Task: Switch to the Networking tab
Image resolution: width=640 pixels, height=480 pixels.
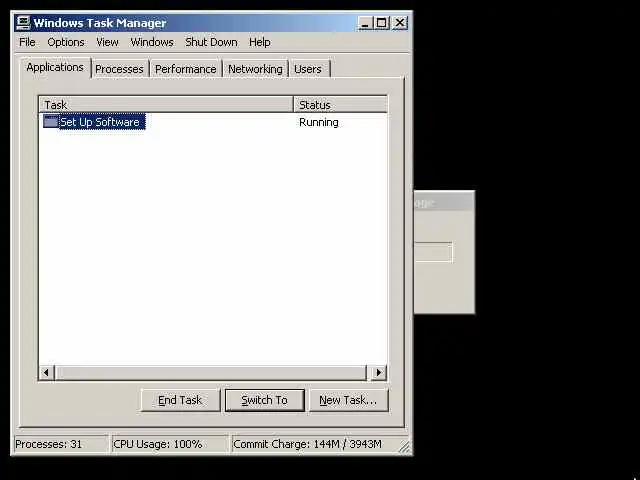Action: click(x=255, y=69)
